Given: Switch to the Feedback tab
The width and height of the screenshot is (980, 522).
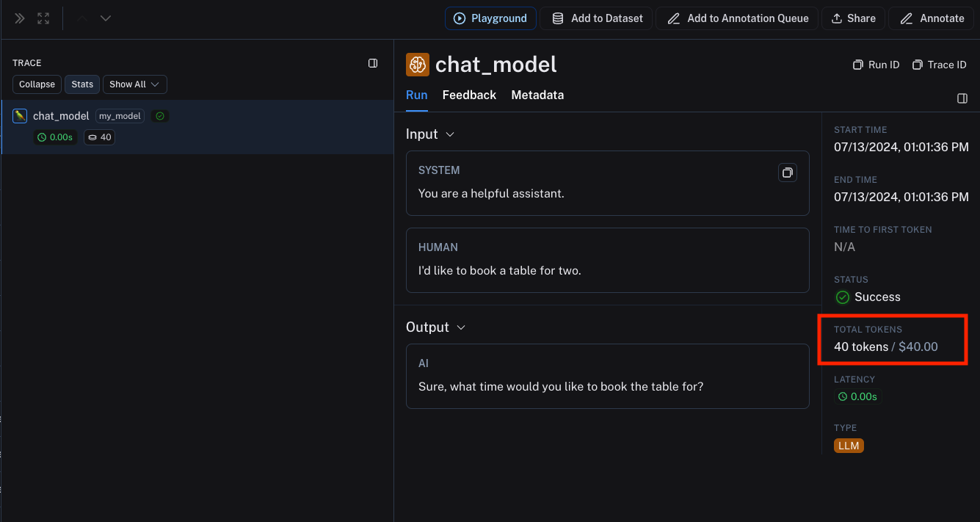Looking at the screenshot, I should coord(469,95).
